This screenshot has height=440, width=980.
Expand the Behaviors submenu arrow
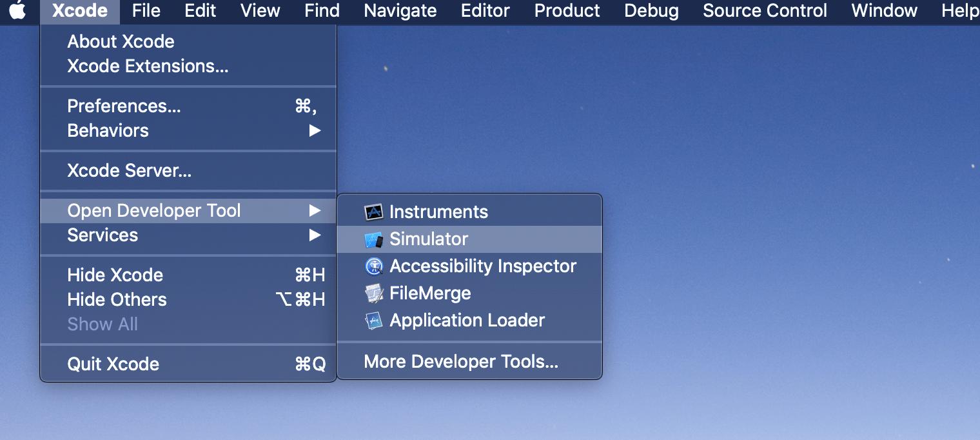315,131
